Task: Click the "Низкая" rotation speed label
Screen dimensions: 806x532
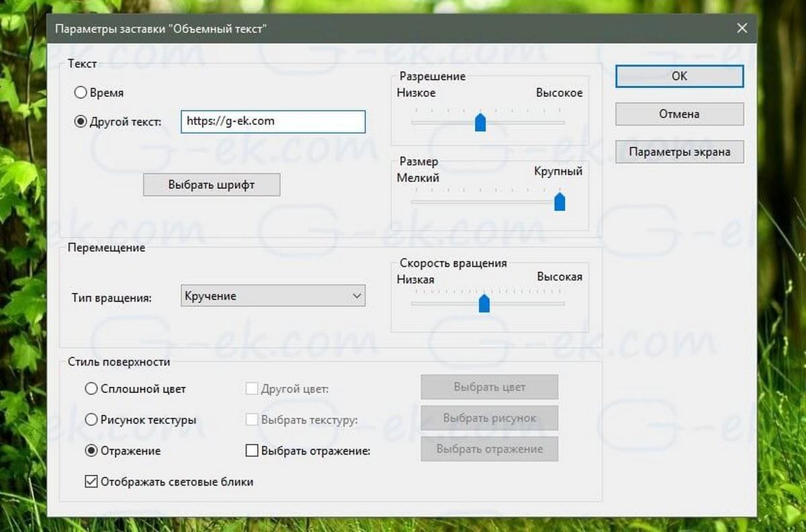Action: (x=416, y=279)
